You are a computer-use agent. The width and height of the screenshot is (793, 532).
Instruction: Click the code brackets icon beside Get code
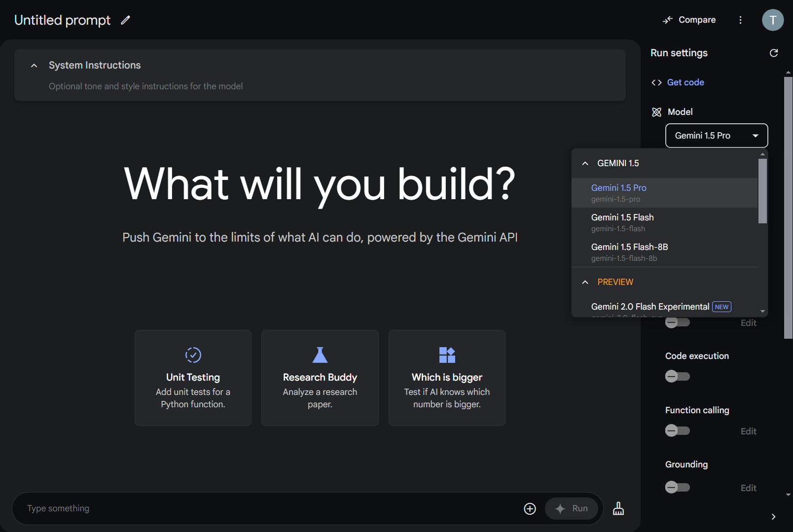pos(656,82)
